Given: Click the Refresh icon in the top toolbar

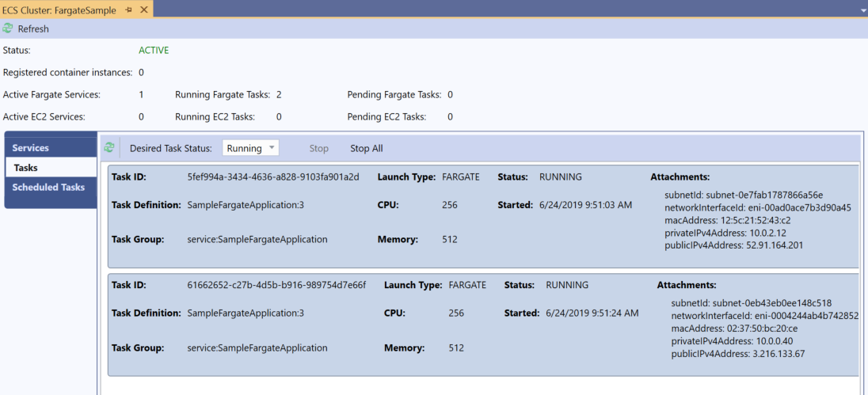Looking at the screenshot, I should point(8,28).
